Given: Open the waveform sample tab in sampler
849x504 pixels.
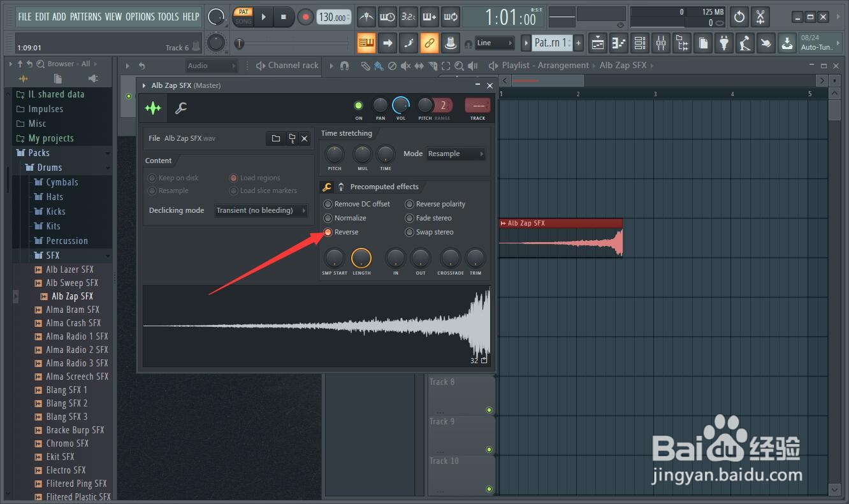Looking at the screenshot, I should pyautogui.click(x=153, y=108).
